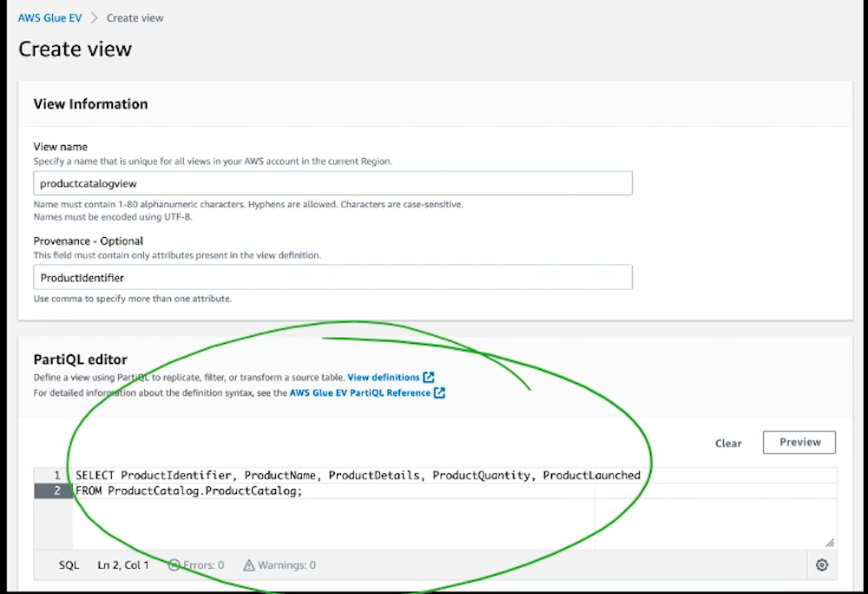Open the AWS Glue EV PartiQL Reference link
Viewport: 868px width, 594px height.
coord(360,393)
